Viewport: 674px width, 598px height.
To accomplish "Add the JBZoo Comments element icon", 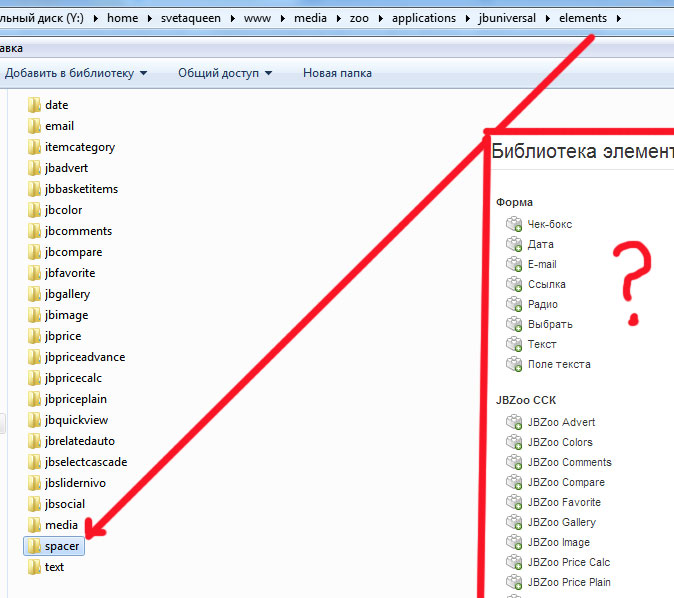I will pos(514,462).
